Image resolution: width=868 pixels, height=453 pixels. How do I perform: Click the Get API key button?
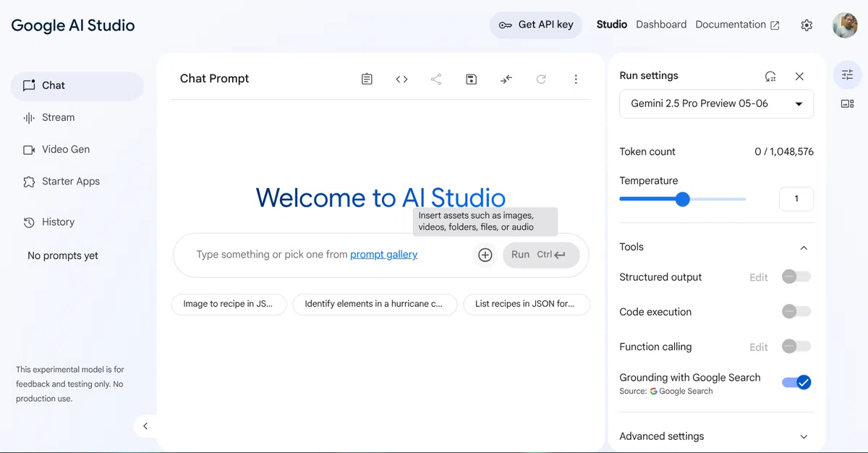point(536,25)
